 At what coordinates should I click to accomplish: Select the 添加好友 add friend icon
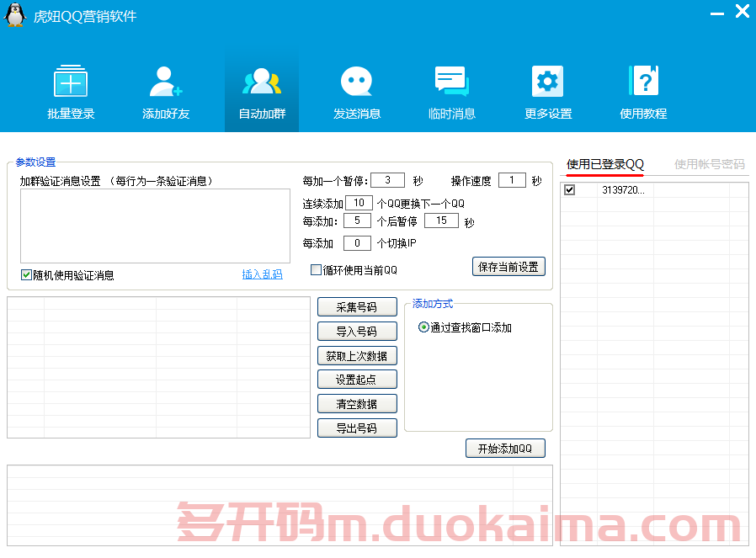[166, 82]
